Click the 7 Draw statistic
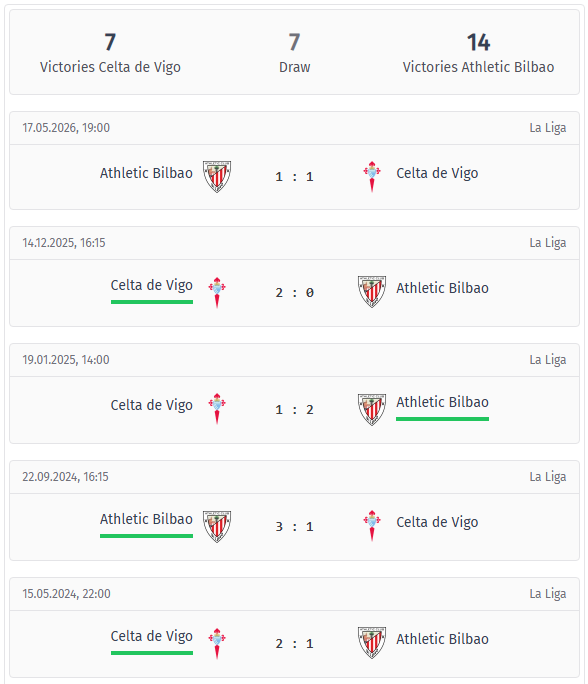The width and height of the screenshot is (588, 684). pyautogui.click(x=294, y=53)
